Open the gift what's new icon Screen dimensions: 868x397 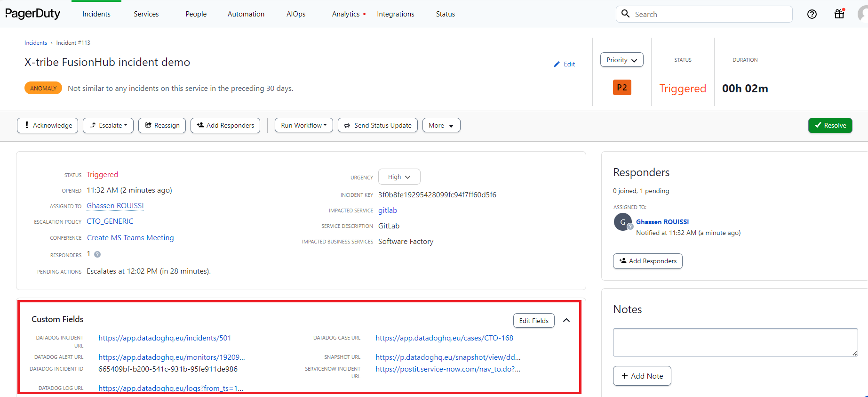tap(839, 14)
